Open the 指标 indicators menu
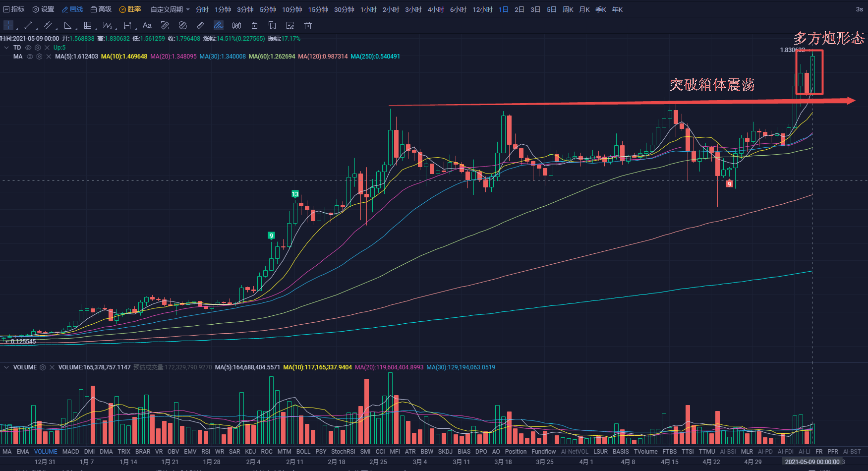Screen dimensions: 868x471 [x=14, y=9]
